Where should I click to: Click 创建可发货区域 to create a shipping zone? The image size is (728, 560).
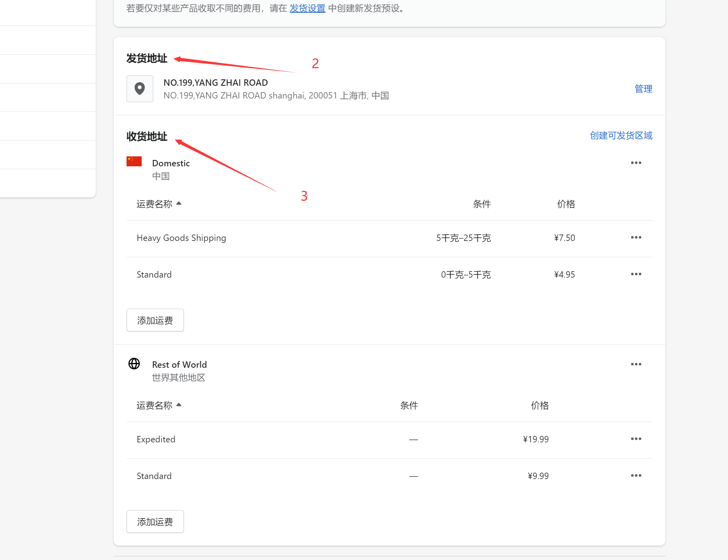tap(621, 136)
